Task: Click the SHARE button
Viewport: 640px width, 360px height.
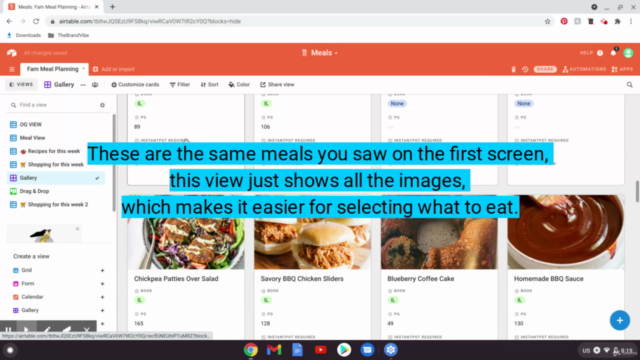Action: click(x=545, y=69)
